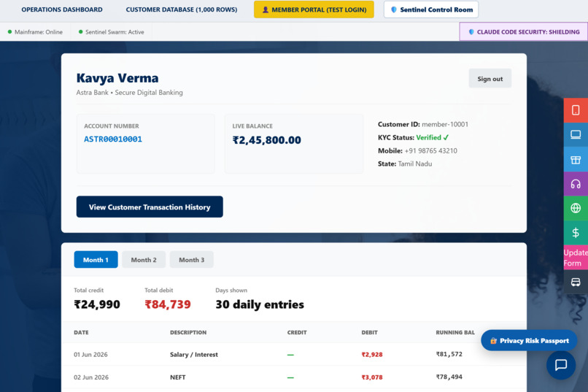Screen dimensions: 588x392
Task: Select the dollar sign sidebar icon
Action: pyautogui.click(x=576, y=233)
